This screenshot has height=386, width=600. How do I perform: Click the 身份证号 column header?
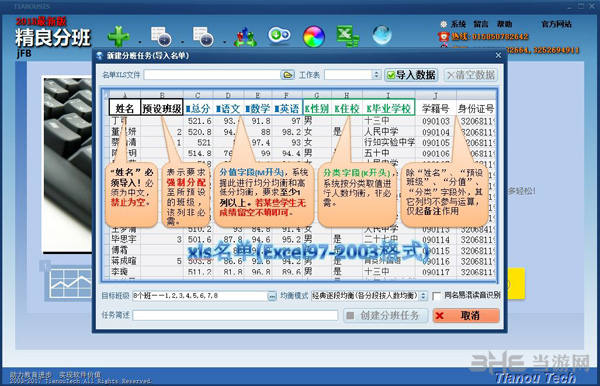point(476,108)
